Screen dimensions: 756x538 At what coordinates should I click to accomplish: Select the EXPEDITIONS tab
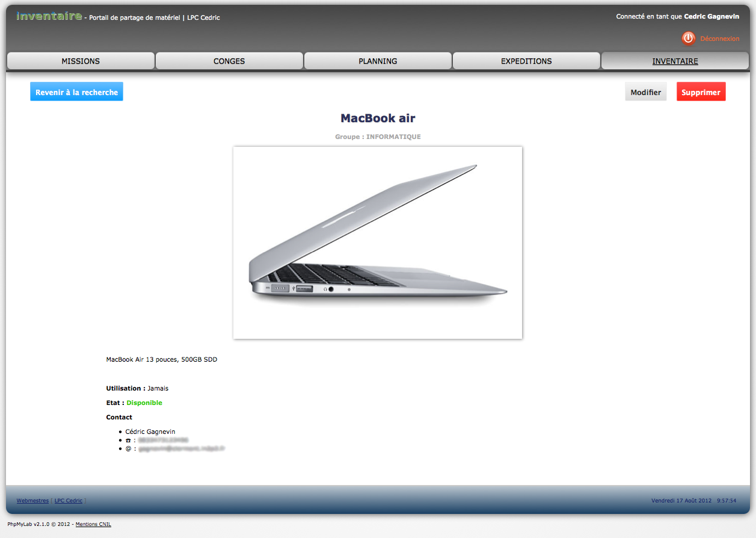click(526, 61)
